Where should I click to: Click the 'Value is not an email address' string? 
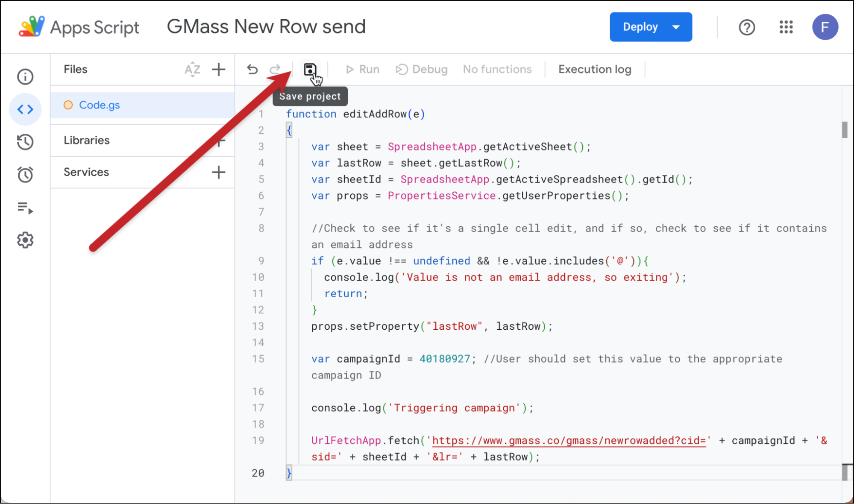(x=537, y=277)
